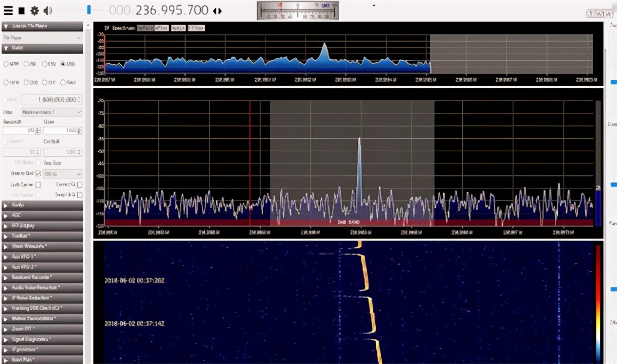Select RAW demodulation mode
Image resolution: width=617 pixels, height=364 pixels.
68,82
